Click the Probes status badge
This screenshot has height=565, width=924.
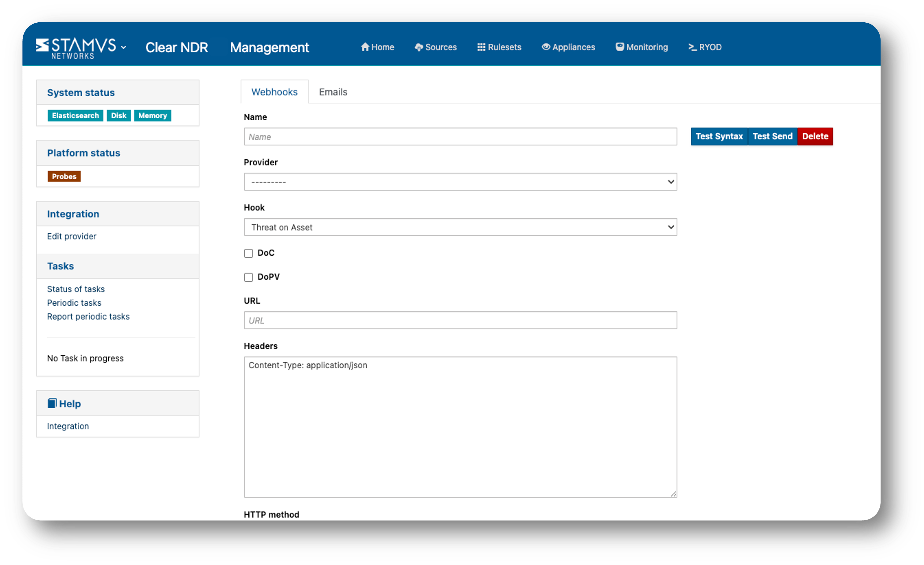(x=64, y=177)
